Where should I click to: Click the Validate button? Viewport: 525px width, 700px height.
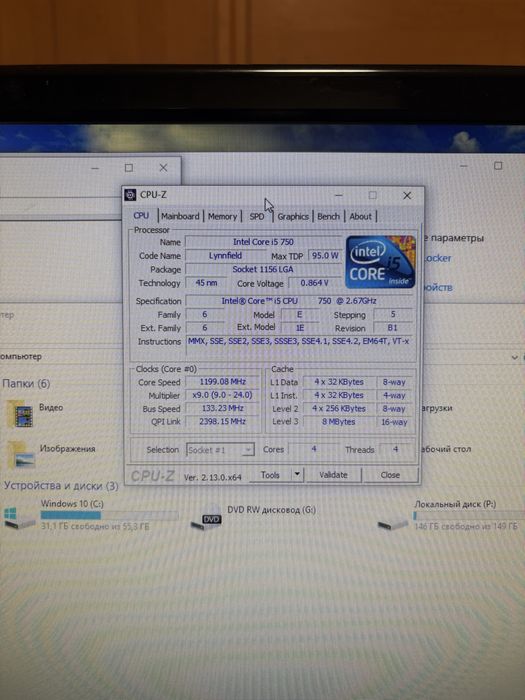[333, 475]
